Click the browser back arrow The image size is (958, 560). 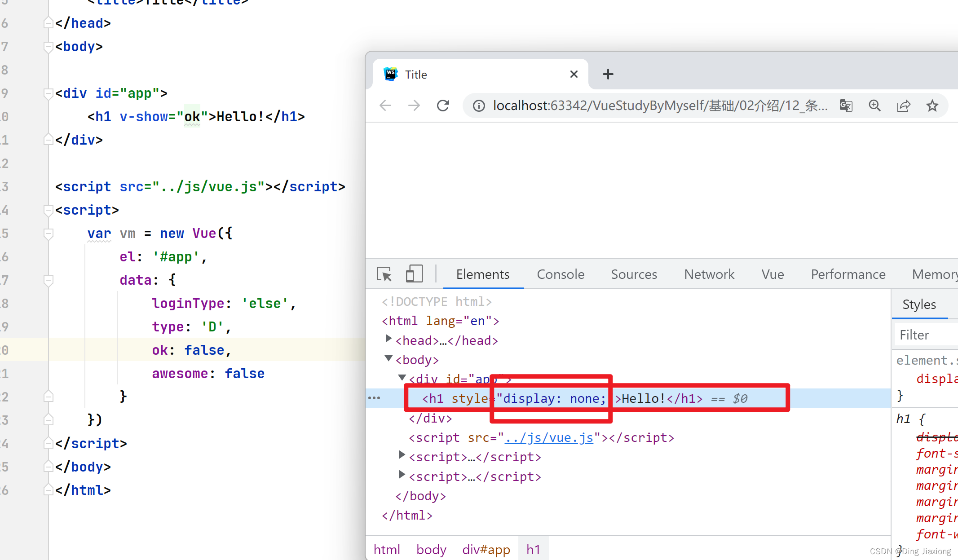click(385, 106)
